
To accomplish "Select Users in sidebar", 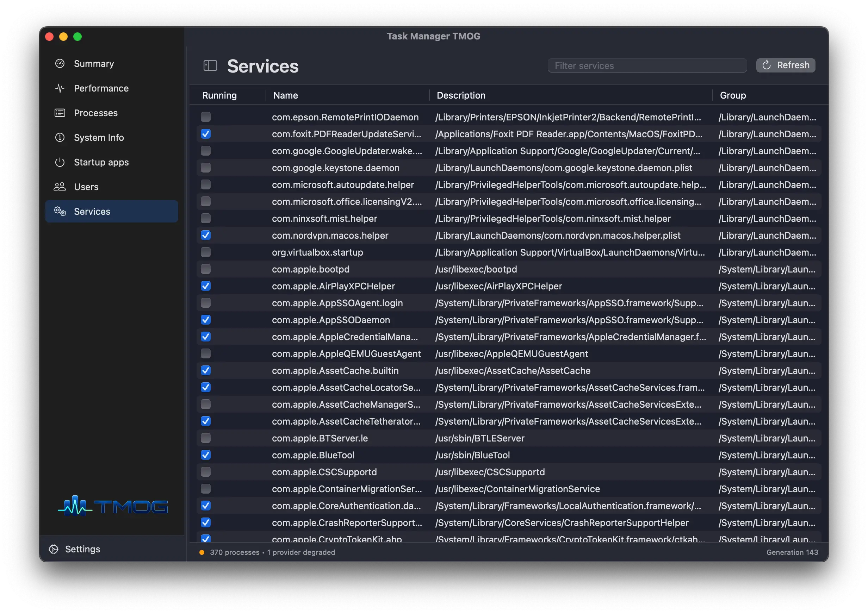I will 112,187.
